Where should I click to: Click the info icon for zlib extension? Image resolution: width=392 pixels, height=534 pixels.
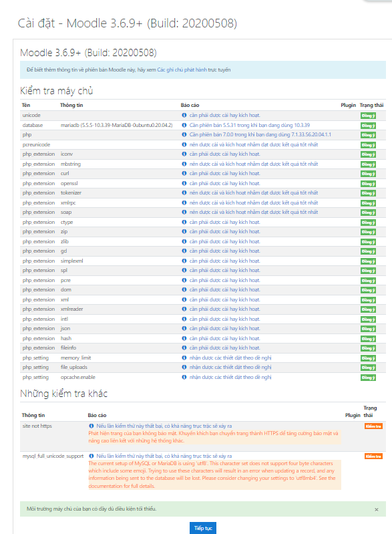click(184, 241)
